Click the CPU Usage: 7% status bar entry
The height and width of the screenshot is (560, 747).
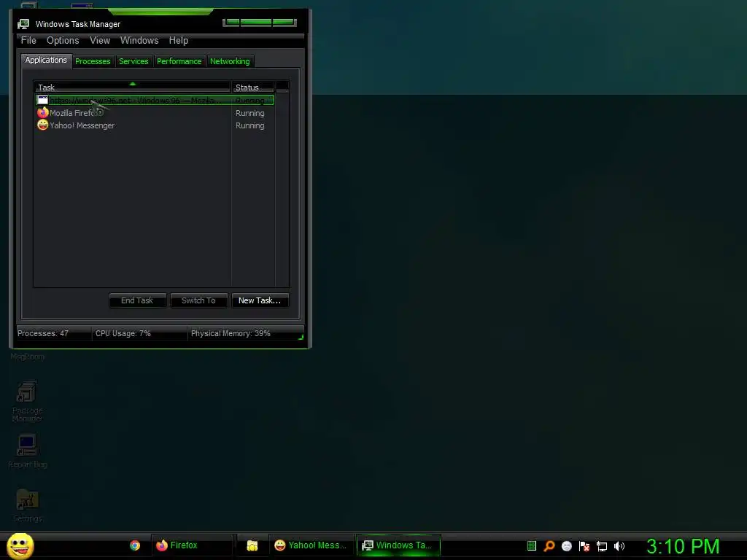(x=123, y=333)
